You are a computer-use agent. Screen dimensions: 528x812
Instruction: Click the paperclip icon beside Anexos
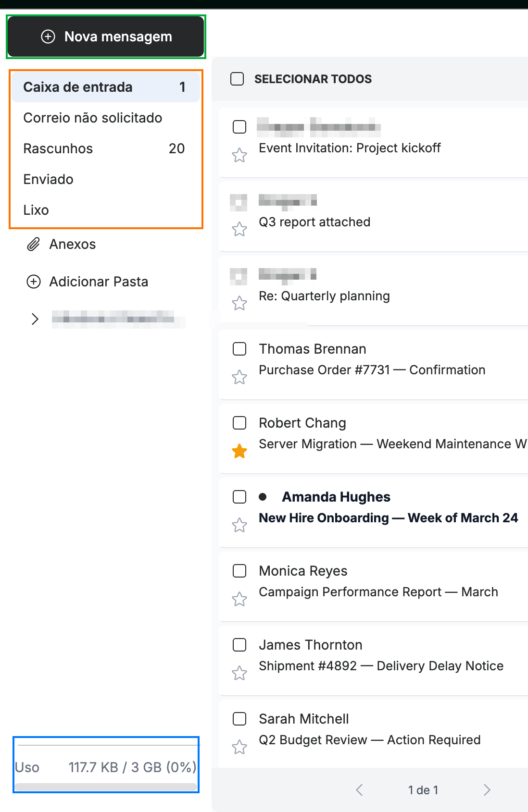[x=33, y=244]
